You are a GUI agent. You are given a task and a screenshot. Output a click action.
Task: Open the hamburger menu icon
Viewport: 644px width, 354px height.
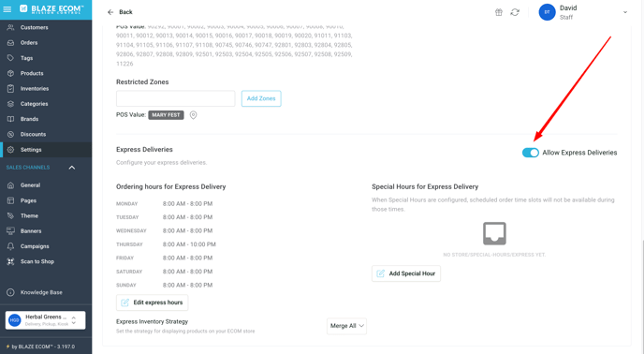click(x=7, y=9)
